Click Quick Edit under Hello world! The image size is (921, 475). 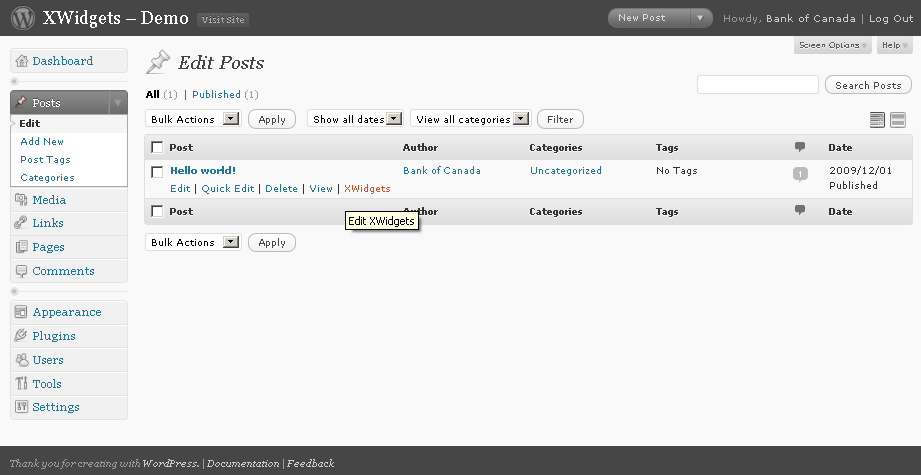[228, 188]
